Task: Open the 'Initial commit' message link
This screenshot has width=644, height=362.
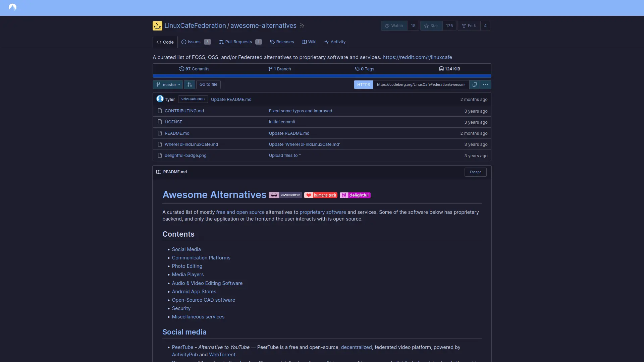Action: 282,122
